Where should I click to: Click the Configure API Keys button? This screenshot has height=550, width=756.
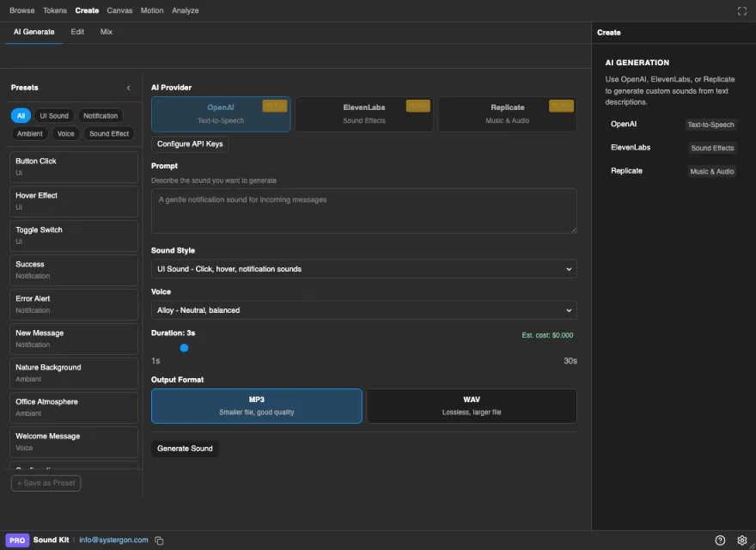click(190, 144)
